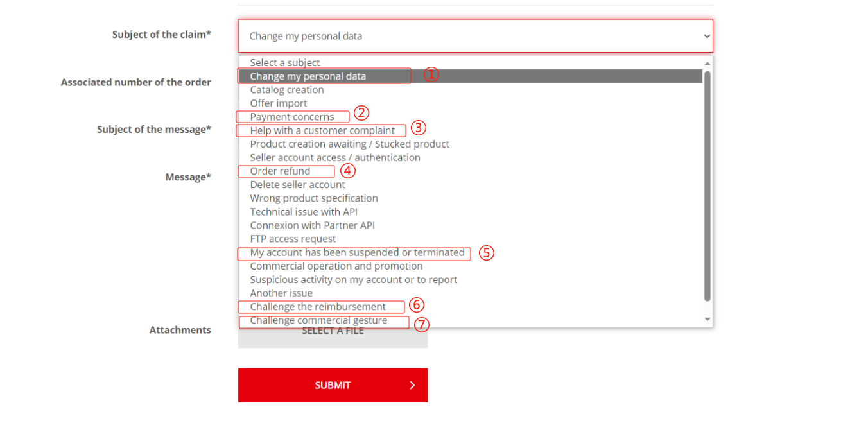Choose 'Delete seller account' option
Image resolution: width=868 pixels, height=423 pixels.
click(297, 184)
